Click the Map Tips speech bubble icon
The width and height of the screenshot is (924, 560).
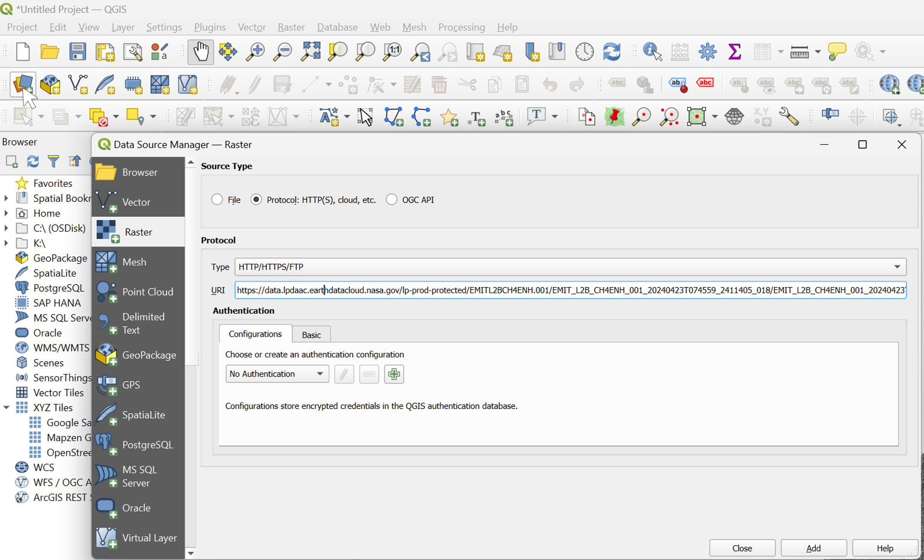[837, 52]
